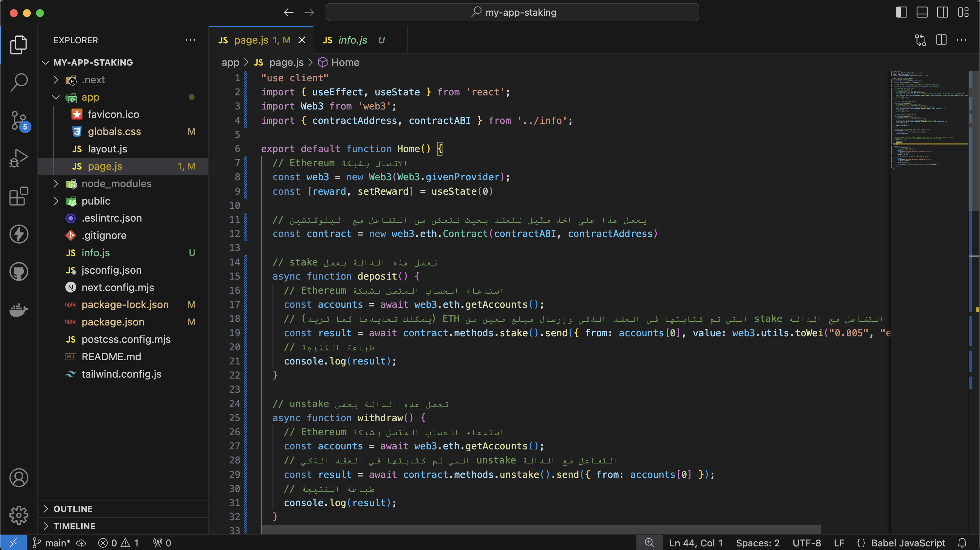The width and height of the screenshot is (980, 550).
Task: Toggle the primary side bar visibility
Action: (901, 12)
